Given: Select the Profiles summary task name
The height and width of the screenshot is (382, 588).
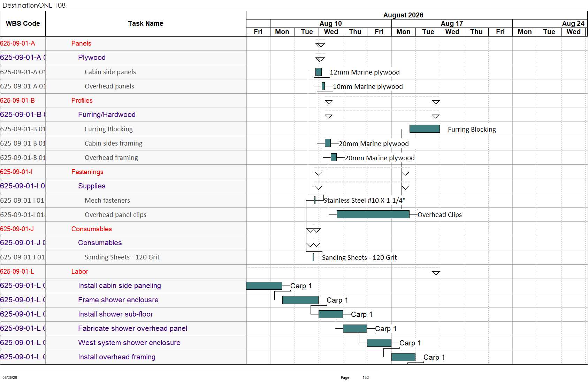Looking at the screenshot, I should tap(82, 101).
